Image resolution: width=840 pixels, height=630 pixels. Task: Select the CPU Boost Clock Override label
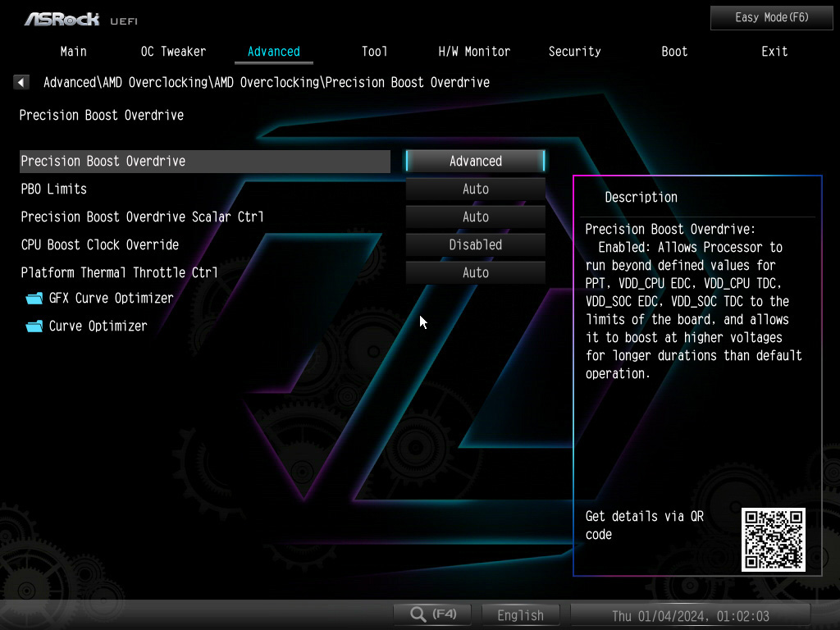(x=99, y=244)
